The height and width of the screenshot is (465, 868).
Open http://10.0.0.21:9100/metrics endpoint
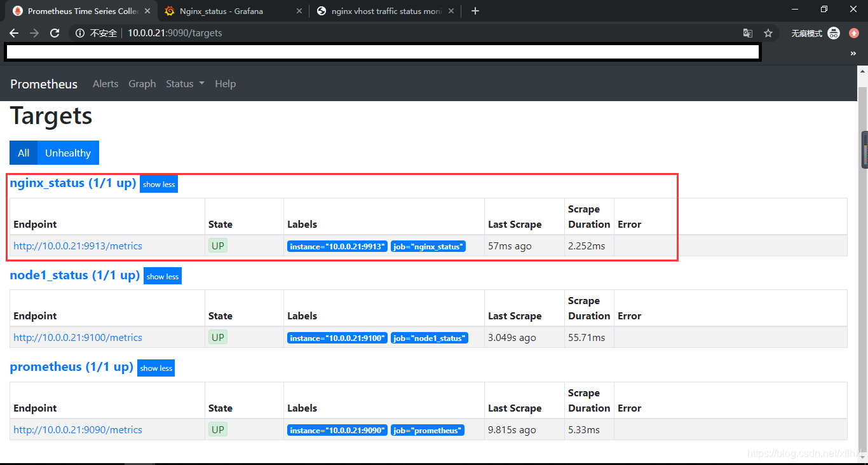coord(78,338)
